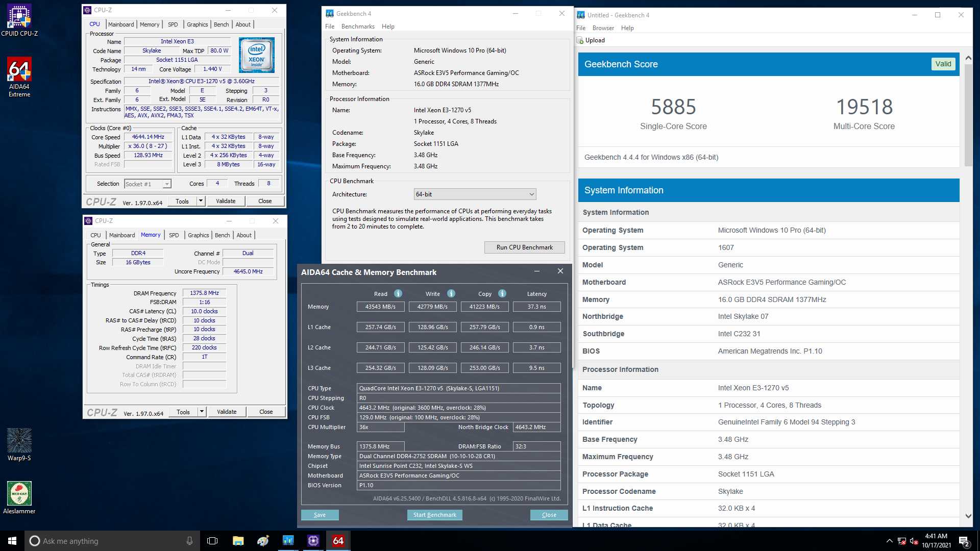This screenshot has height=551, width=980.
Task: Open the Browser menu in the Geekbench results window
Action: click(x=603, y=28)
